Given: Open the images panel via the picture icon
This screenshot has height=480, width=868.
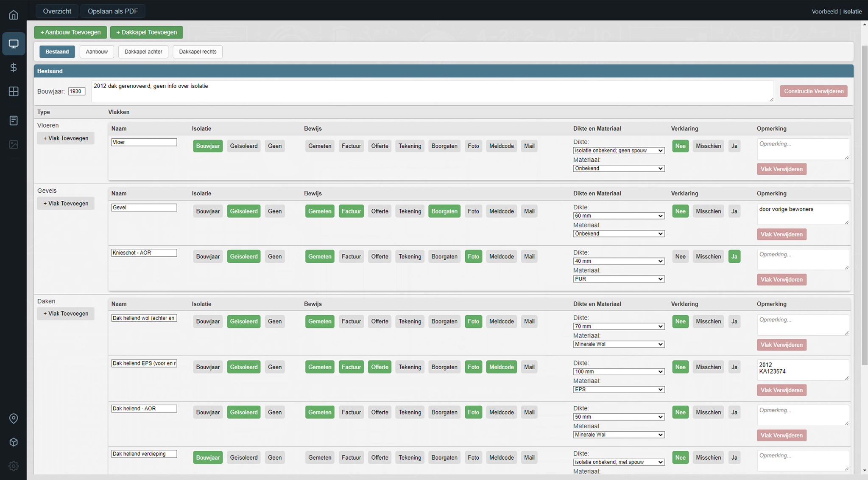Looking at the screenshot, I should tap(14, 144).
